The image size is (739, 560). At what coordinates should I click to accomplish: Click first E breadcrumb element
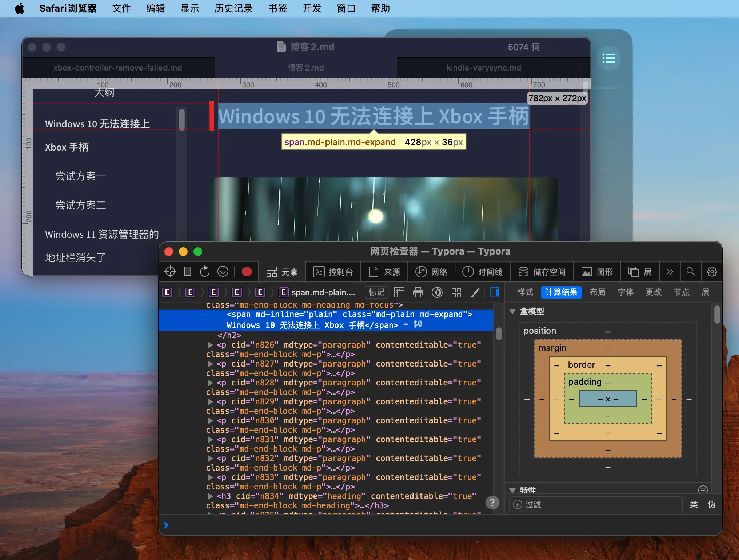point(167,292)
